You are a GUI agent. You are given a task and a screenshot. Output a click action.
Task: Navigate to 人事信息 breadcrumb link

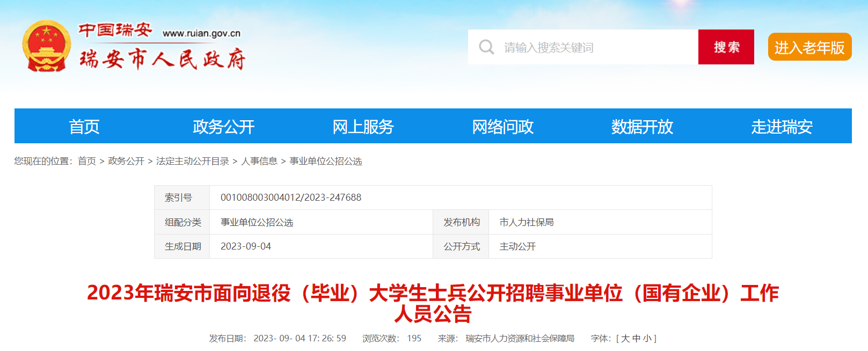pos(259,161)
